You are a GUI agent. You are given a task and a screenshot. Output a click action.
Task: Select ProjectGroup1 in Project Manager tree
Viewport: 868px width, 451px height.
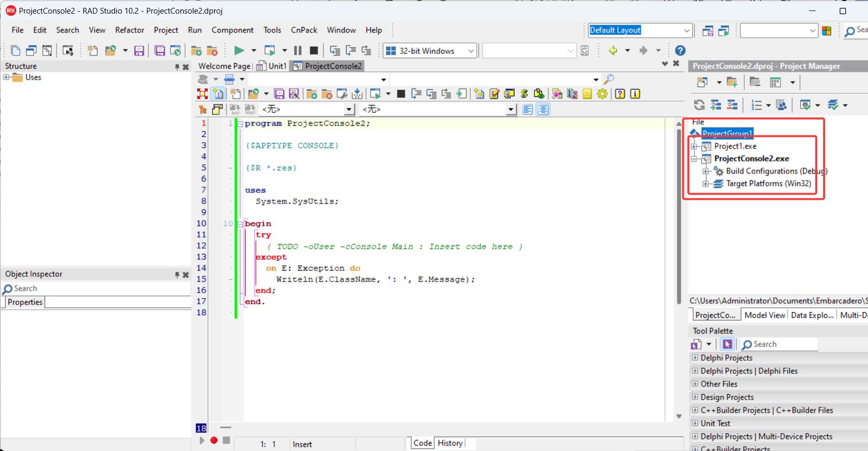(x=727, y=133)
